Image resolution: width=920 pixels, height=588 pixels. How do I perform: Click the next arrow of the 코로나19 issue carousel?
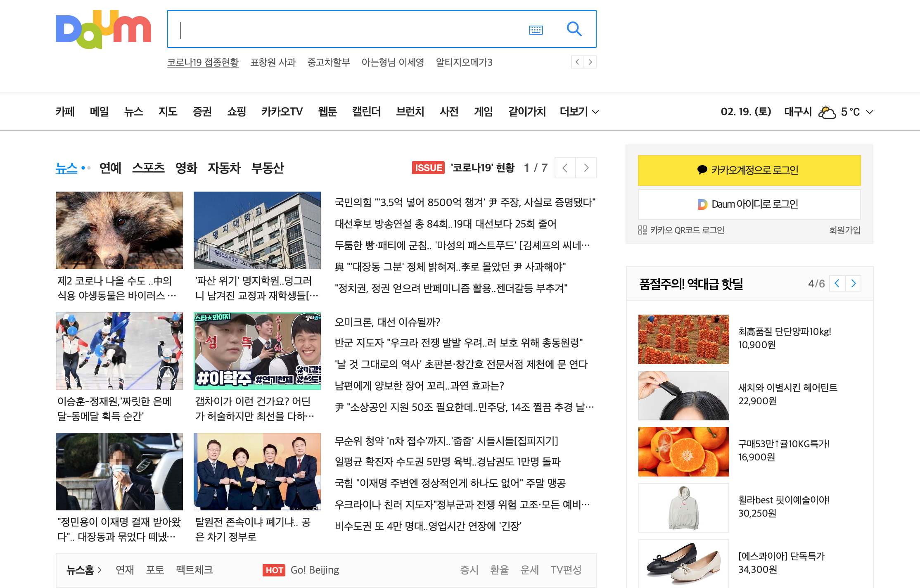[x=586, y=168]
